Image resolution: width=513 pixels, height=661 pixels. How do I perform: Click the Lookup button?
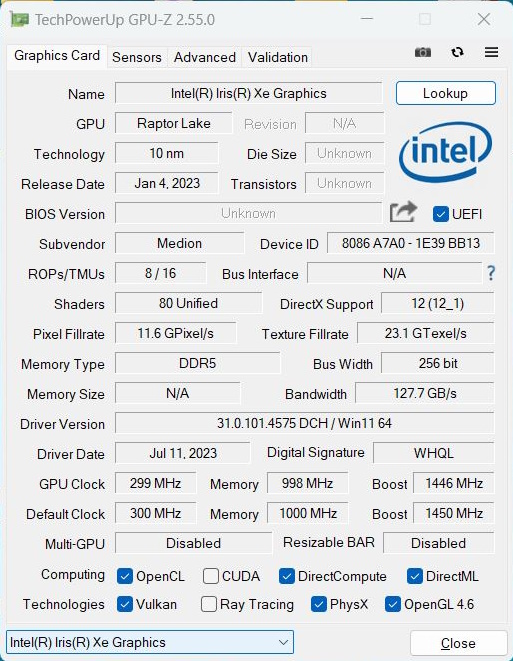click(446, 93)
